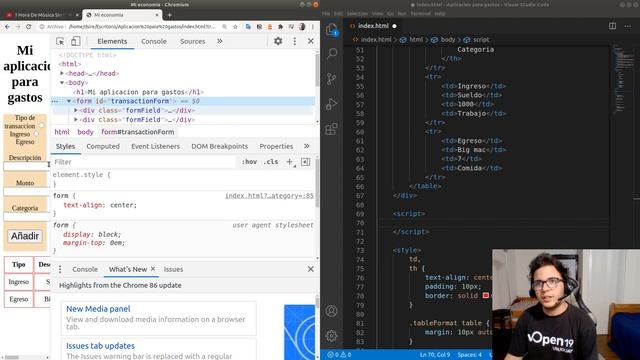640x360 pixels.
Task: Click the Monto input field
Action: 27,191
